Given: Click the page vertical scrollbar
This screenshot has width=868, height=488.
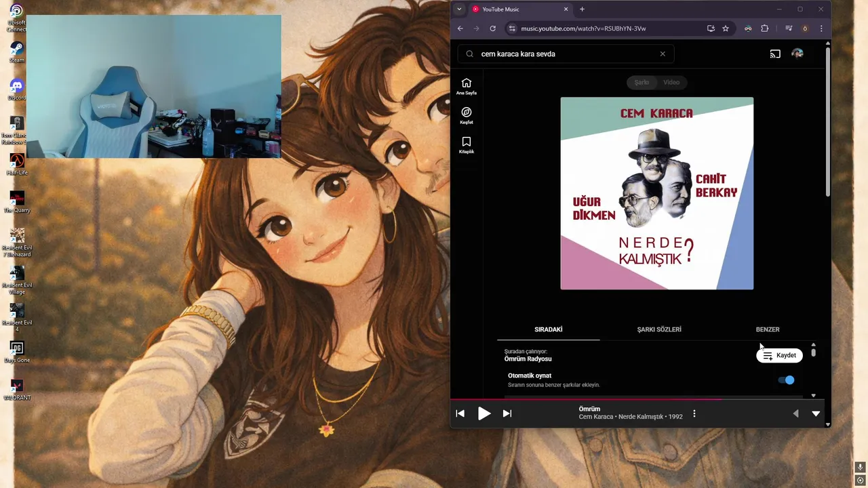Looking at the screenshot, I should [x=828, y=122].
